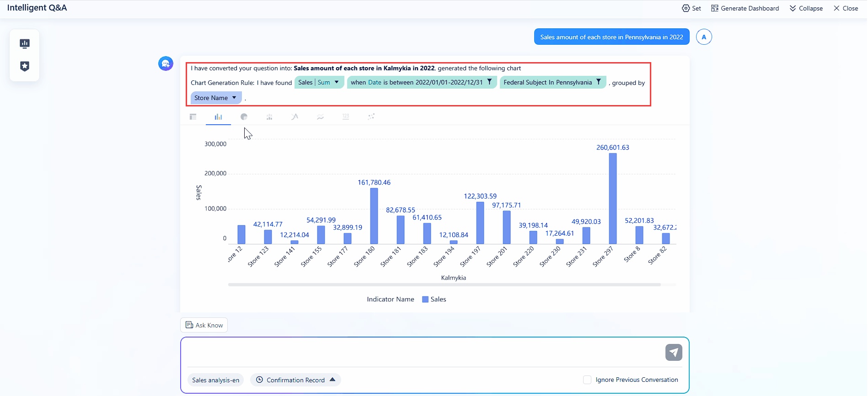The height and width of the screenshot is (396, 868).
Task: Click the chart horizontal scrollbar
Action: [444, 285]
